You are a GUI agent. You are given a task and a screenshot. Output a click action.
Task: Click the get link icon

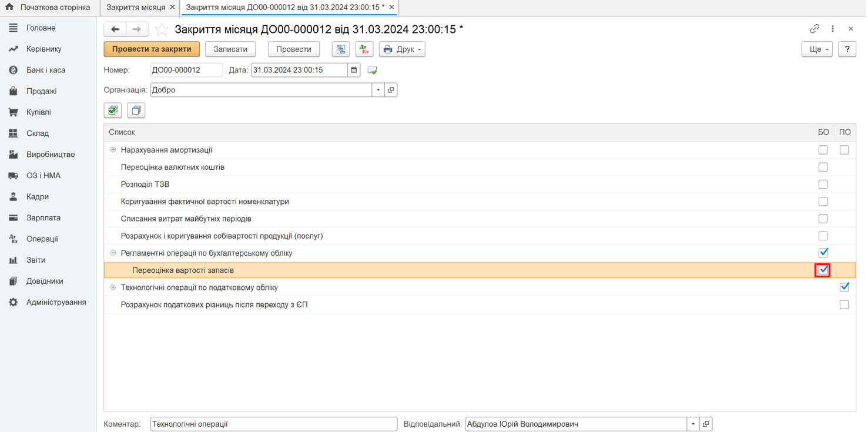tap(815, 29)
